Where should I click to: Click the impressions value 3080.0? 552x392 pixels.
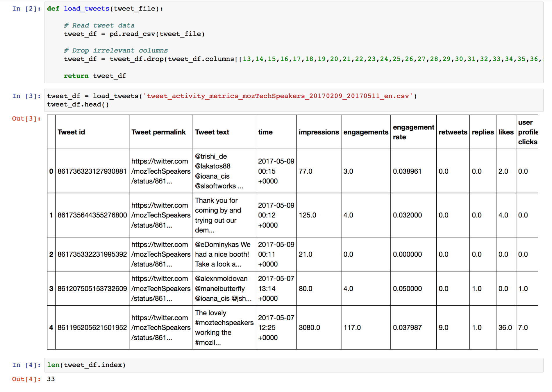click(310, 328)
